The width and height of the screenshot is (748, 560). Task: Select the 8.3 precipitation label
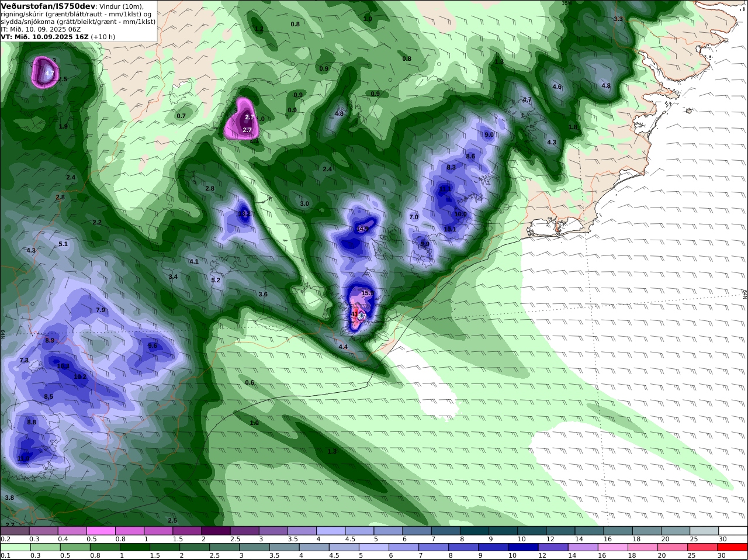click(451, 167)
